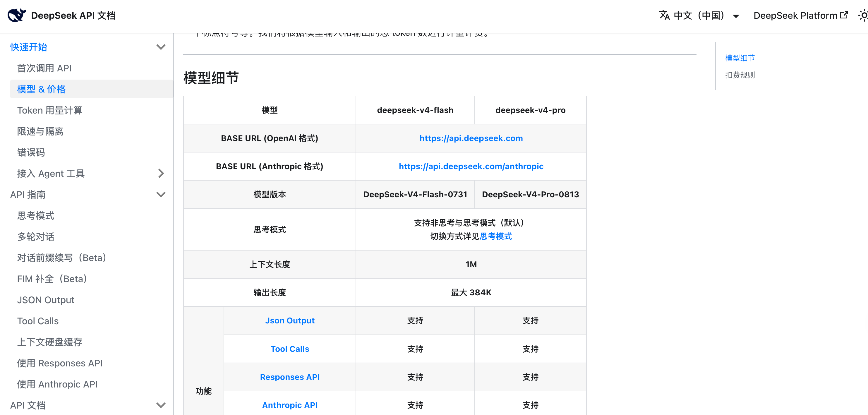Click the DeepSeek whale logo
Screen dimensions: 868x415
coord(17,15)
